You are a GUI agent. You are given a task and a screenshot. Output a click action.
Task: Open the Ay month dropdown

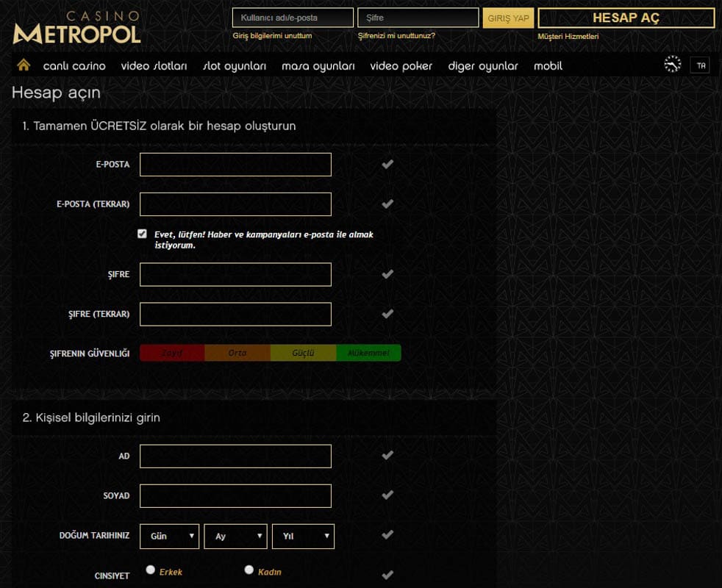[236, 537]
